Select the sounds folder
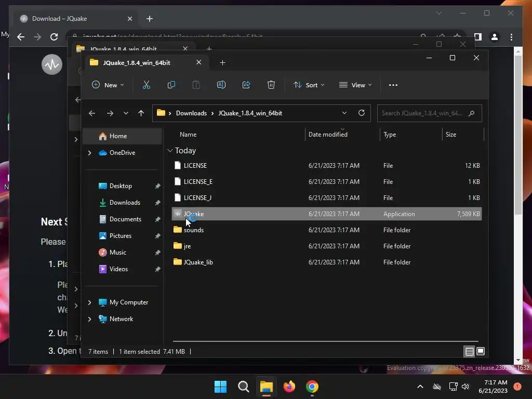Image resolution: width=532 pixels, height=399 pixels. coord(326,230)
